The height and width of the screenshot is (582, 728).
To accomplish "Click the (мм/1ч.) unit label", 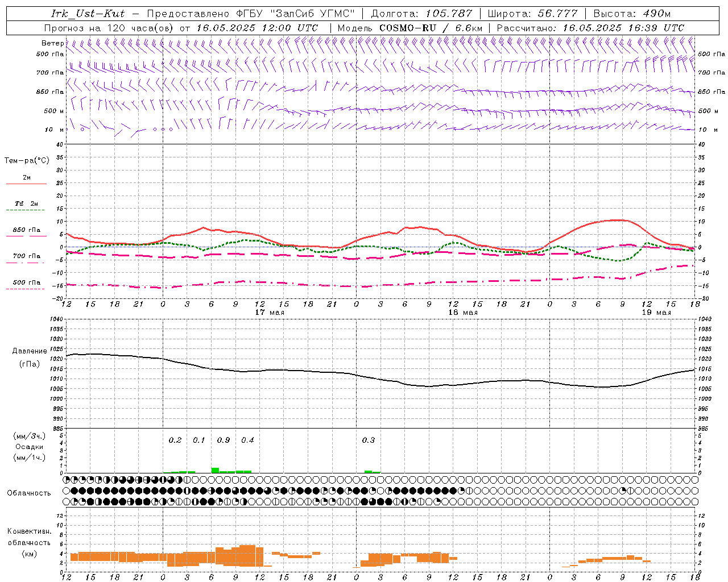I will pyautogui.click(x=30, y=458).
